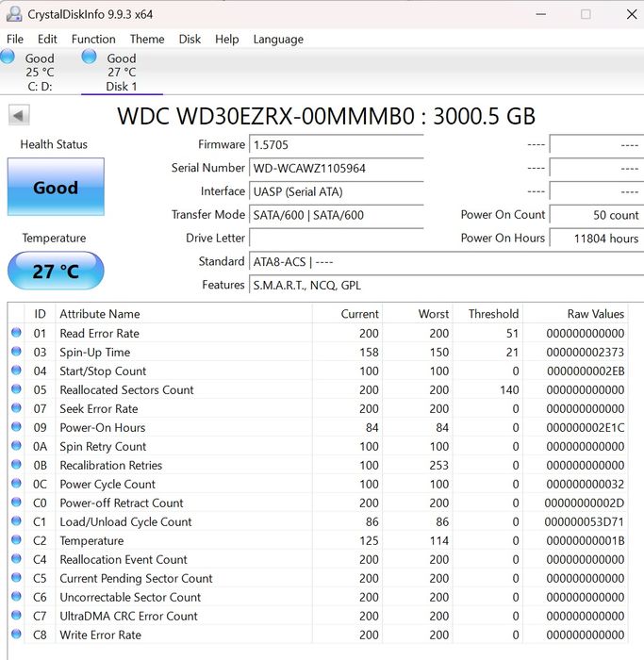The image size is (644, 660).
Task: Click the CrystalDiskInfo app icon in title bar
Action: (14, 14)
